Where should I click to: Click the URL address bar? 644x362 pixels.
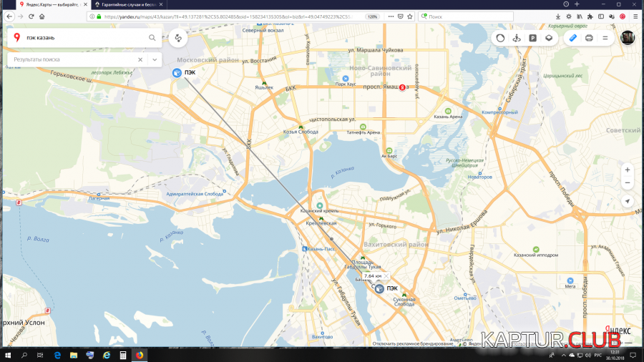tap(228, 17)
